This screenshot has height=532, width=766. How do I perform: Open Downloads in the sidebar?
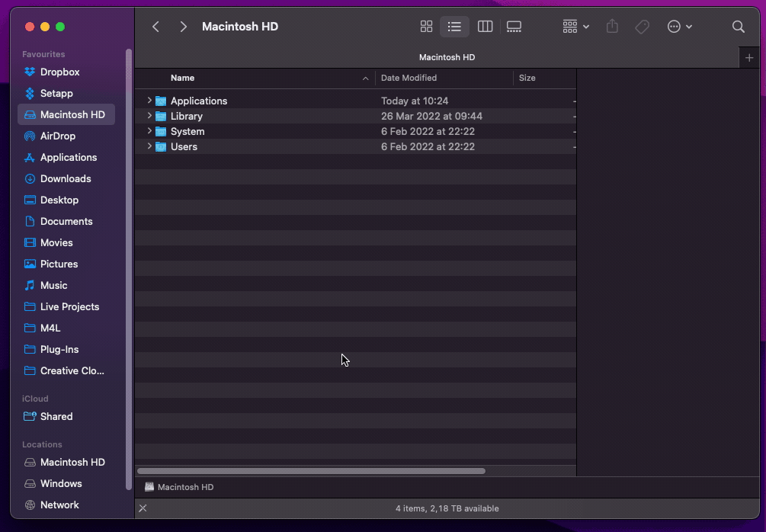click(66, 178)
